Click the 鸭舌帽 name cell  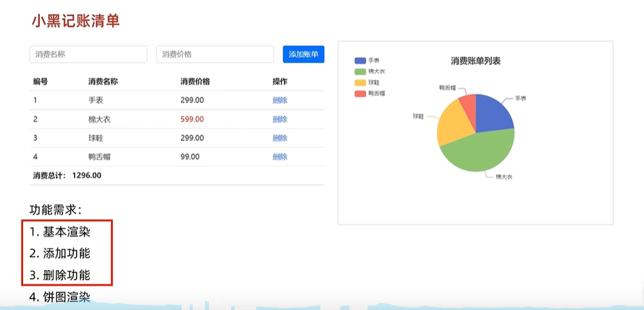click(100, 157)
